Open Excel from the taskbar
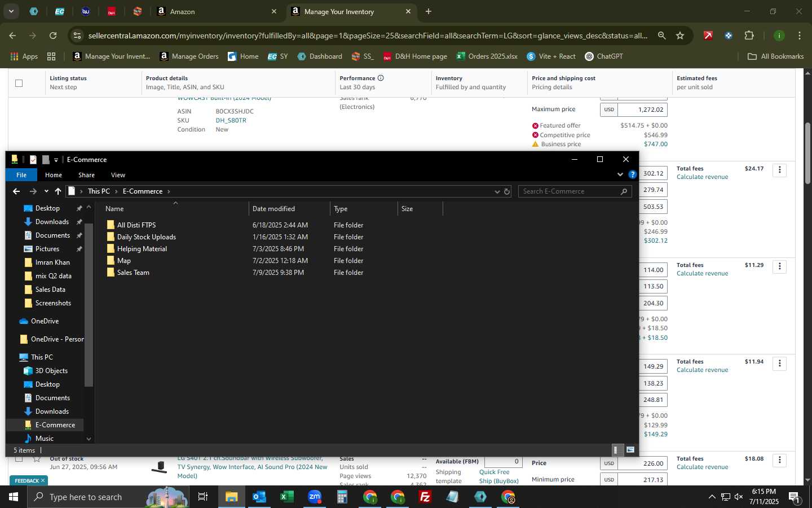This screenshot has width=812, height=508. [287, 497]
